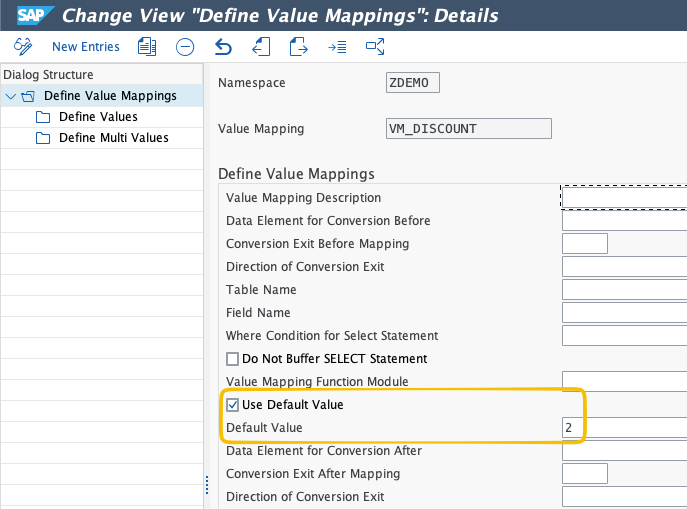Image resolution: width=687 pixels, height=509 pixels.
Task: Click the Table Name label
Action: point(261,290)
